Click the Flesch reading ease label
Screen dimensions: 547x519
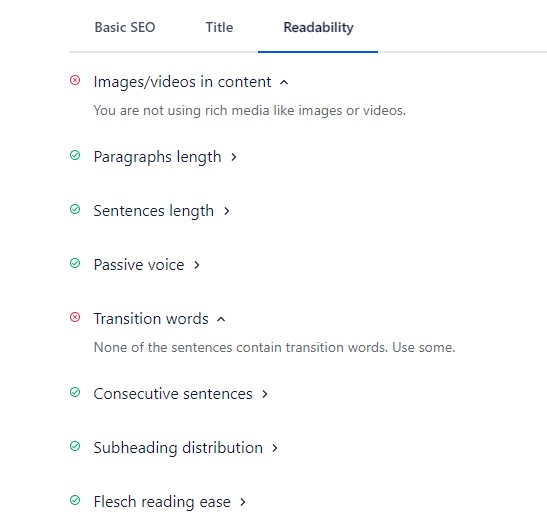(162, 502)
